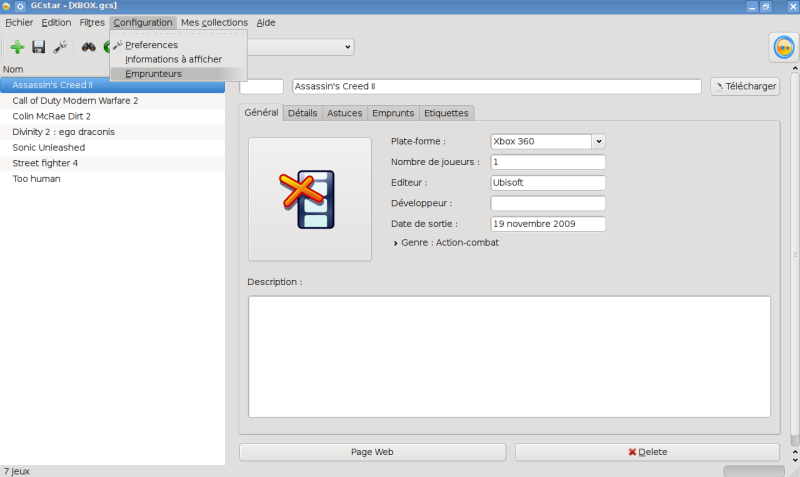
Task: Close the Configuration menu
Action: pos(143,22)
